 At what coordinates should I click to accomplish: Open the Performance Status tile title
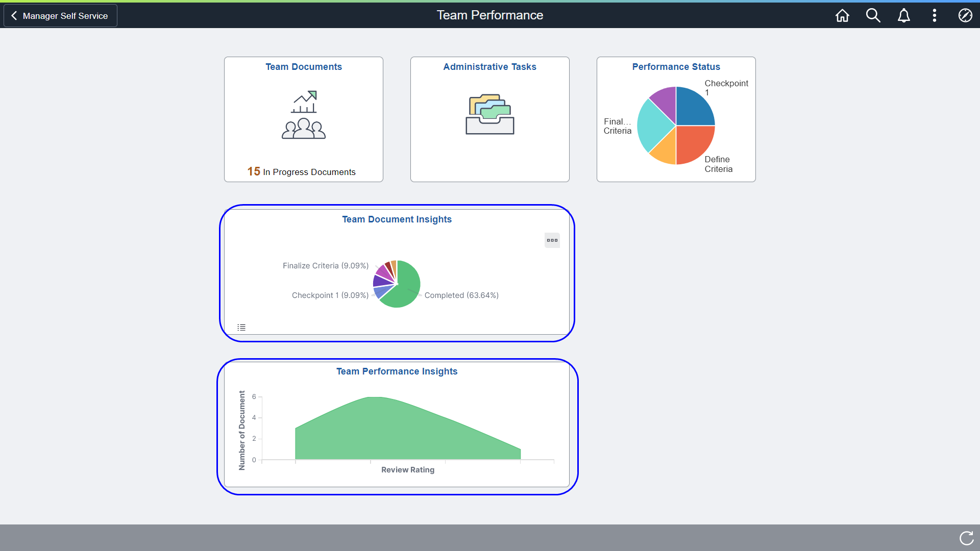pos(676,67)
